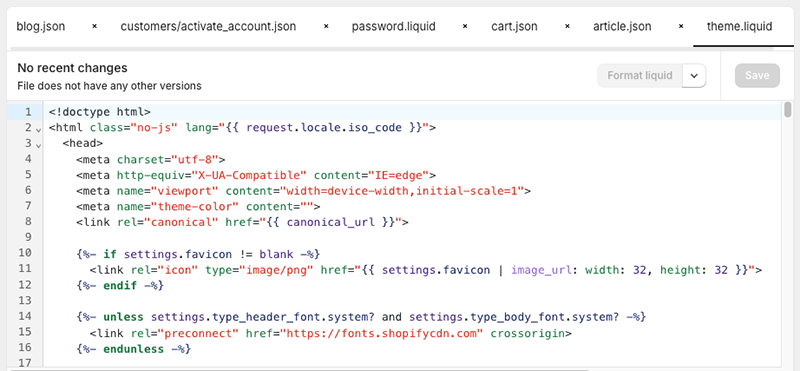Switch to the blog.json tab
The width and height of the screenshot is (800, 371).
click(41, 27)
